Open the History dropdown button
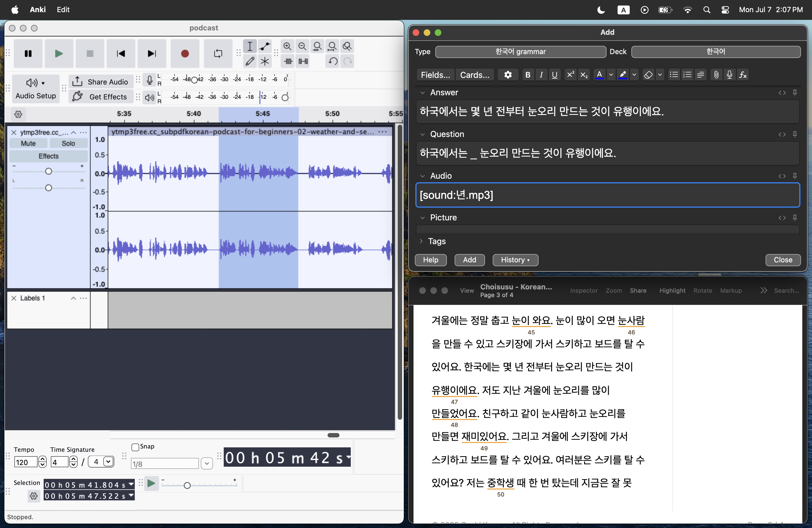 (515, 260)
